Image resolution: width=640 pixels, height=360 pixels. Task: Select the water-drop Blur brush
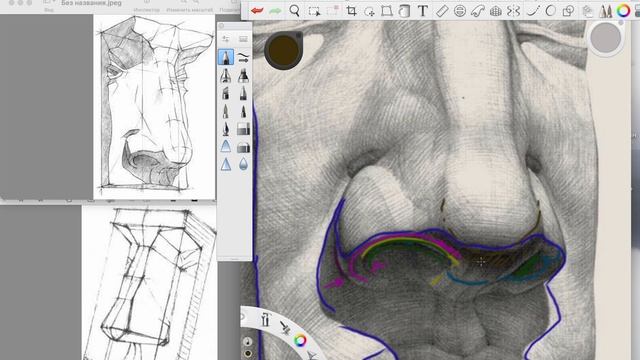pos(243,164)
